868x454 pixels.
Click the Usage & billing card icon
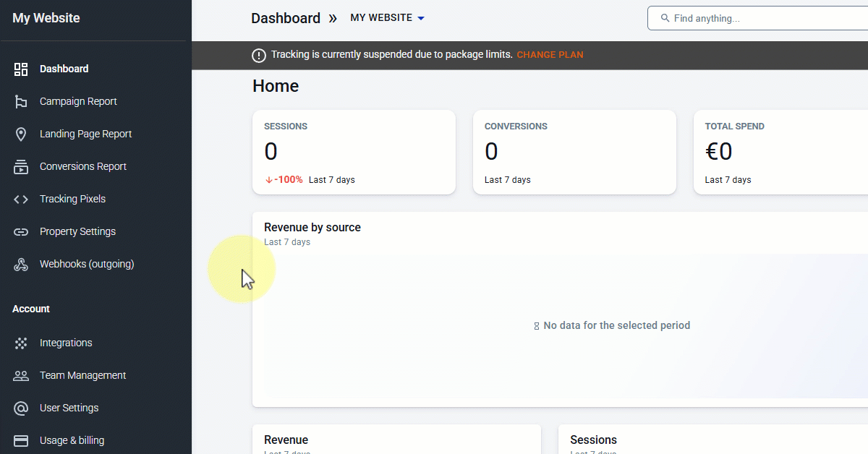point(21,441)
